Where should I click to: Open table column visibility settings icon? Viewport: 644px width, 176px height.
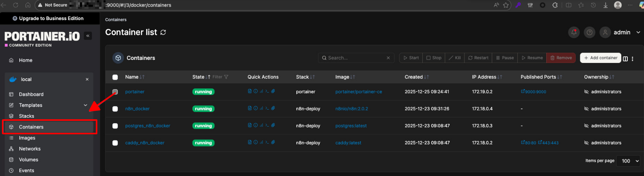[625, 59]
